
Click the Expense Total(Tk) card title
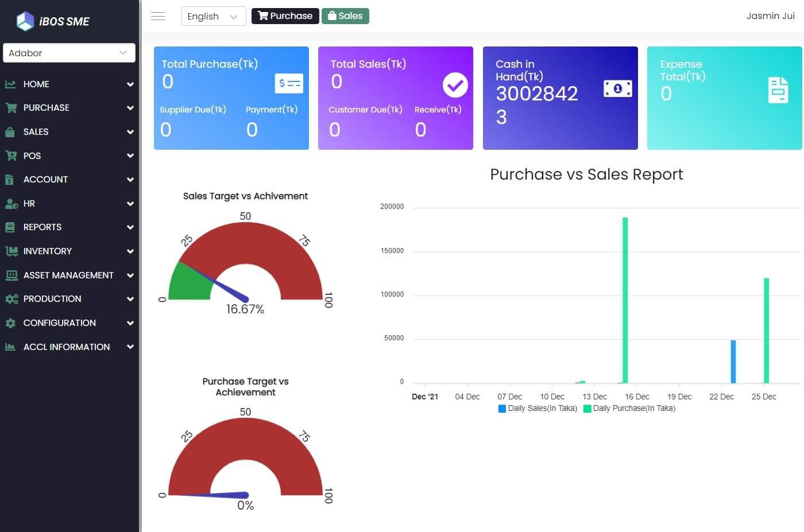(x=682, y=71)
